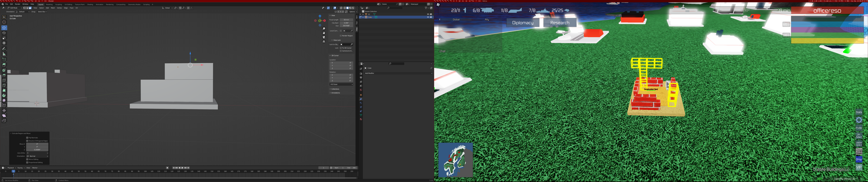Open the Axis Ortho dropdown
Screen dimensions: 868x182
[37, 153]
